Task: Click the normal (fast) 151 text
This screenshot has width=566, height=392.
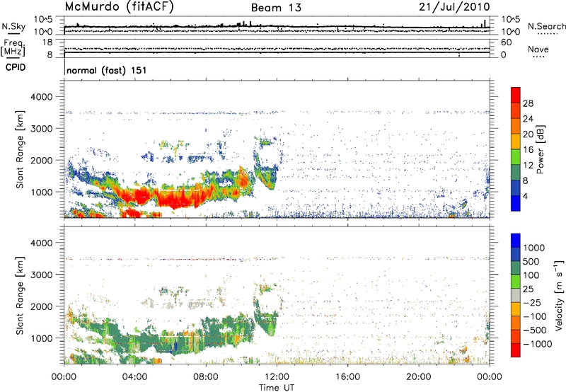Action: click(x=107, y=70)
